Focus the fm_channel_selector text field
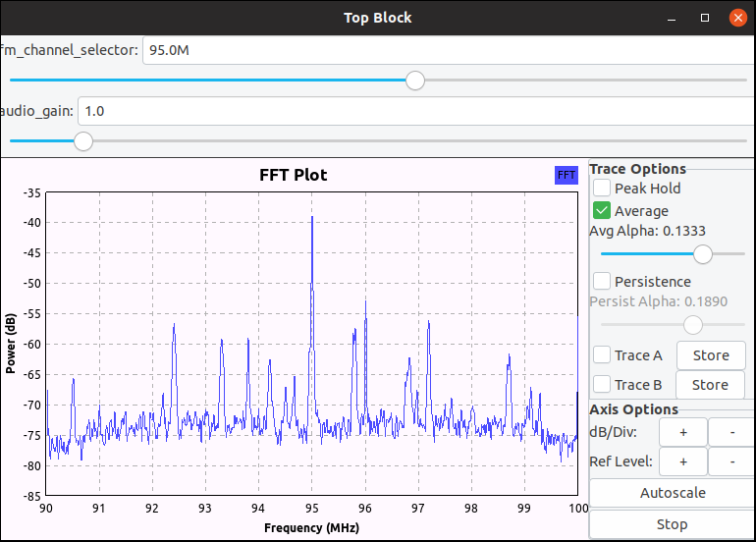756x542 pixels. (449, 50)
